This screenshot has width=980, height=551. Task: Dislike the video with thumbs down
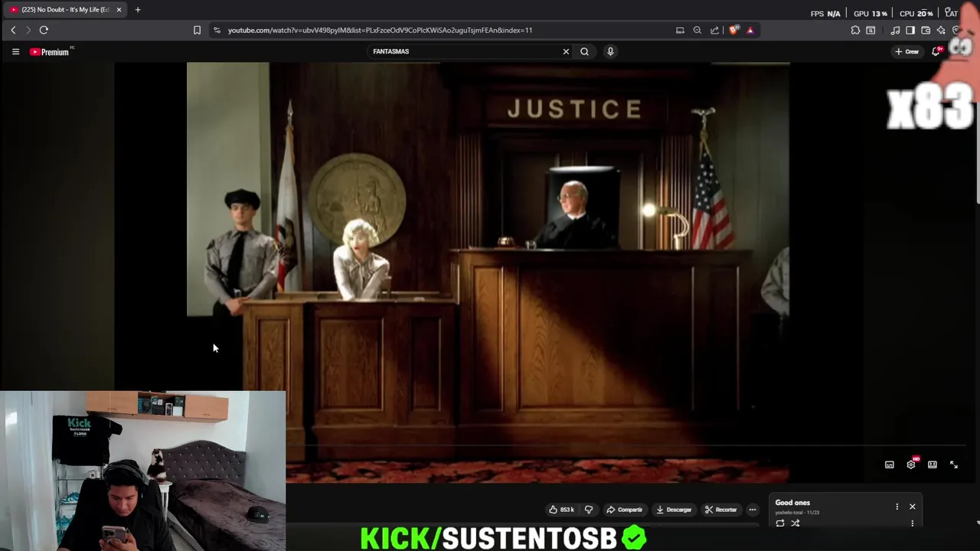(589, 510)
